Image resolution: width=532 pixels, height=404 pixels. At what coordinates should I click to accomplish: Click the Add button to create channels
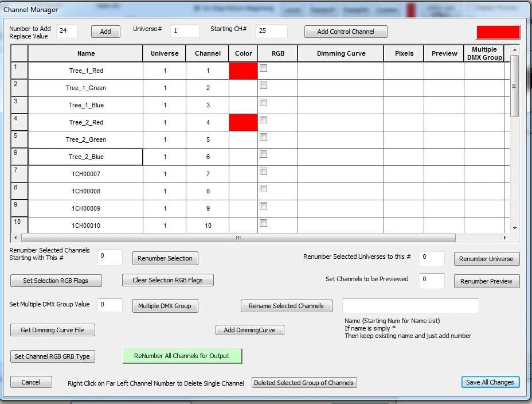[x=105, y=32]
